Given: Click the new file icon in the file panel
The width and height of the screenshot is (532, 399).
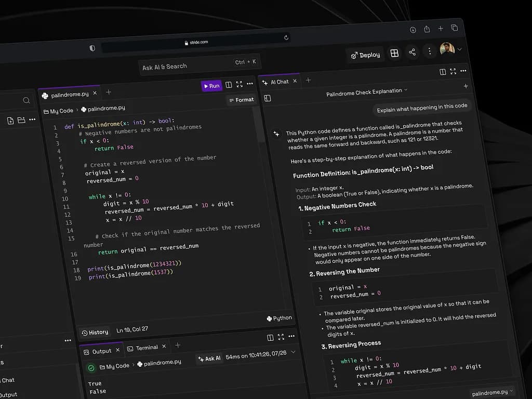Looking at the screenshot, I should tap(10, 121).
